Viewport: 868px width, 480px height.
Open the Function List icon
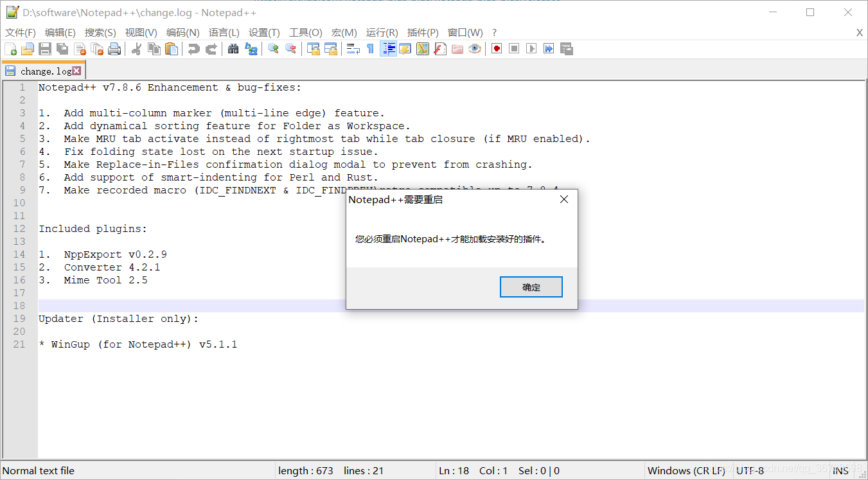point(439,49)
